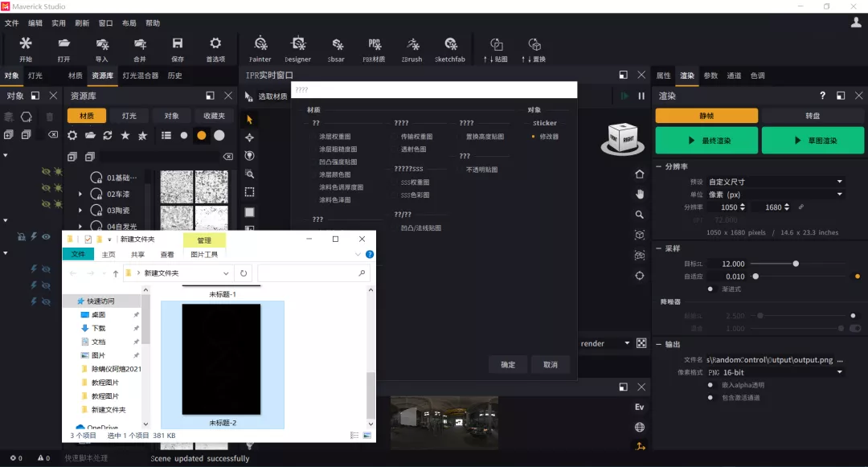This screenshot has width=868, height=467.
Task: Click the 合并 merge toolbar icon
Action: click(140, 43)
